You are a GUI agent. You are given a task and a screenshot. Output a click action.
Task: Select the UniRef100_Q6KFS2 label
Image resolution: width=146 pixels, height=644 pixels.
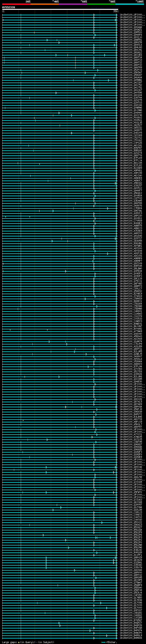point(131,62)
